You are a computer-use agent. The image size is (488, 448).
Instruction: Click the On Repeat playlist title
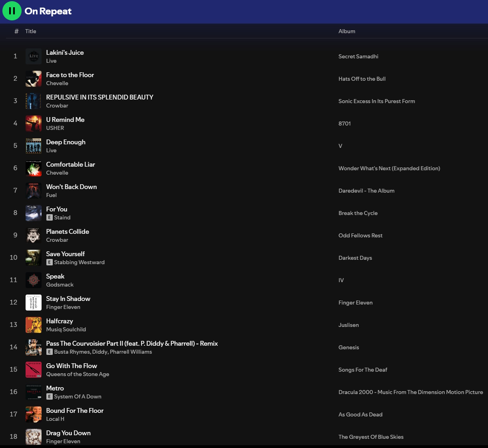click(x=48, y=11)
